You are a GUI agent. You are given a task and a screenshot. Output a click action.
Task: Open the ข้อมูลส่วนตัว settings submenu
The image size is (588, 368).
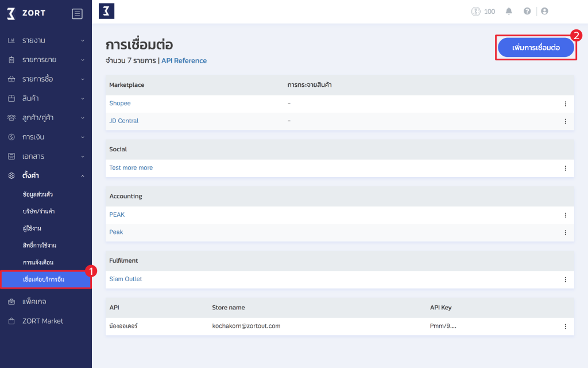point(37,194)
